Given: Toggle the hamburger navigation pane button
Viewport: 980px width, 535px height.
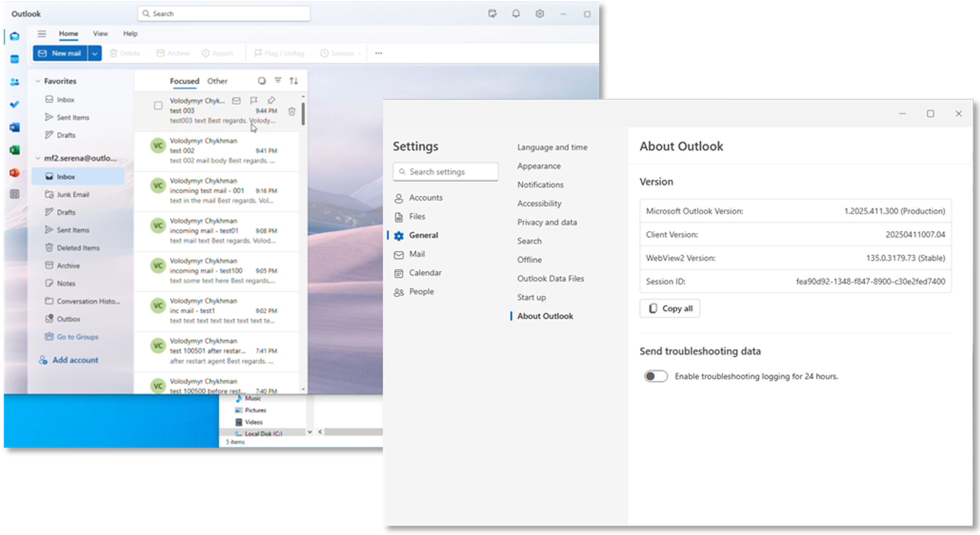Looking at the screenshot, I should pyautogui.click(x=42, y=34).
